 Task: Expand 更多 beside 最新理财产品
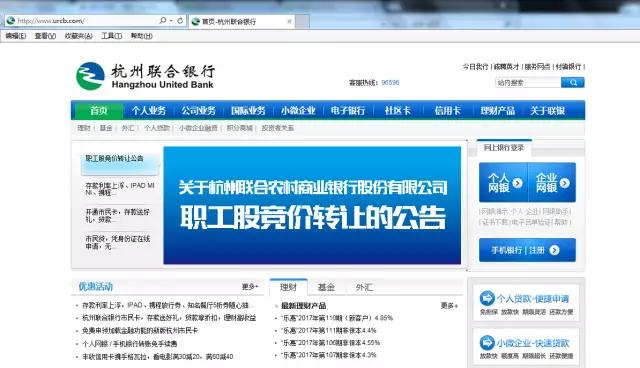tap(449, 306)
